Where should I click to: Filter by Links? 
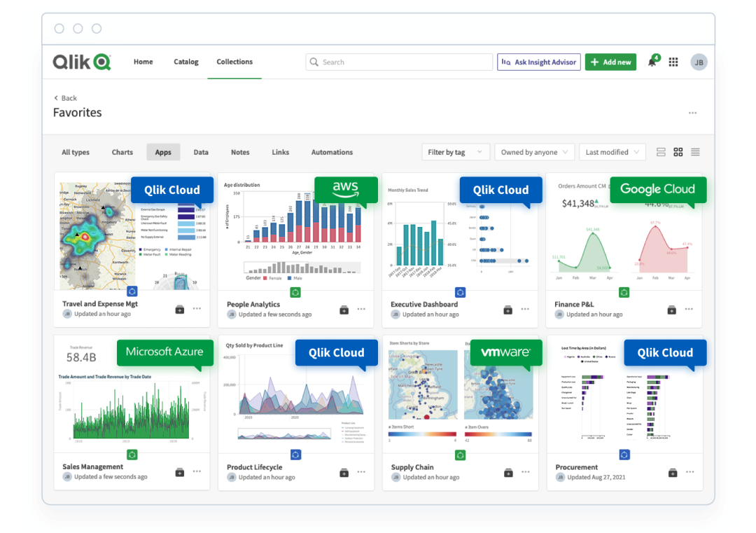pos(280,153)
